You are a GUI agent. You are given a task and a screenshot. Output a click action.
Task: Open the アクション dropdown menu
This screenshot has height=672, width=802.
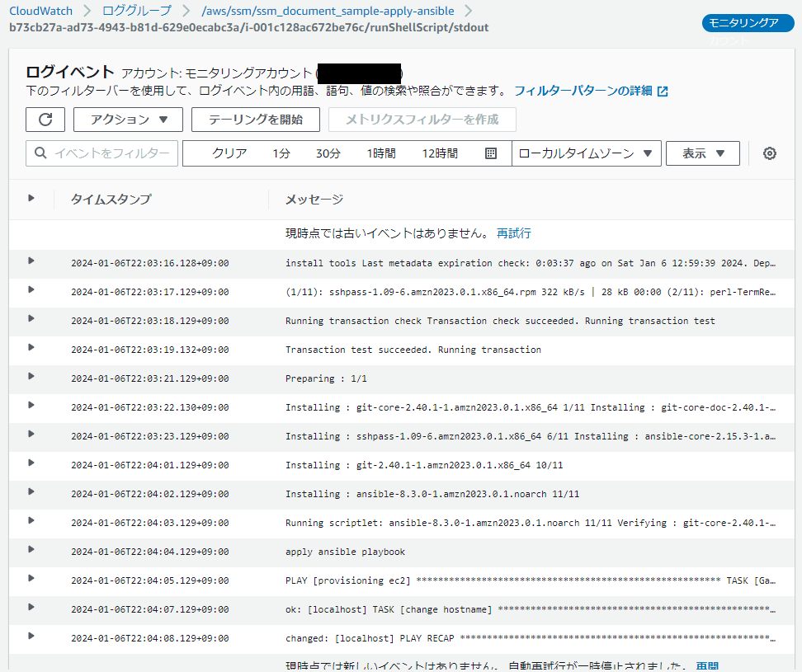(129, 120)
